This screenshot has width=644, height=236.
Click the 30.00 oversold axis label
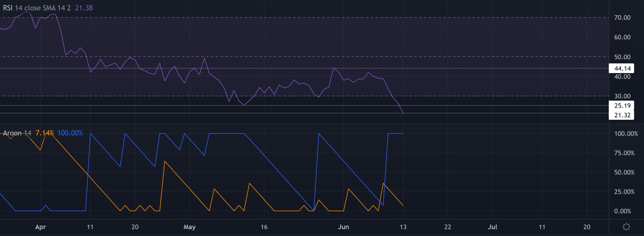pos(622,96)
